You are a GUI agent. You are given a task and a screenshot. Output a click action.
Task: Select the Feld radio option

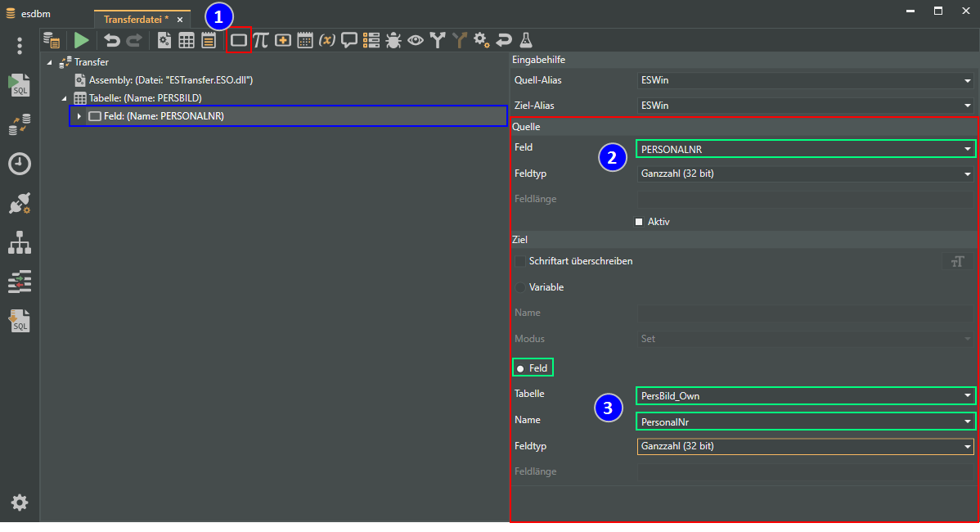521,368
